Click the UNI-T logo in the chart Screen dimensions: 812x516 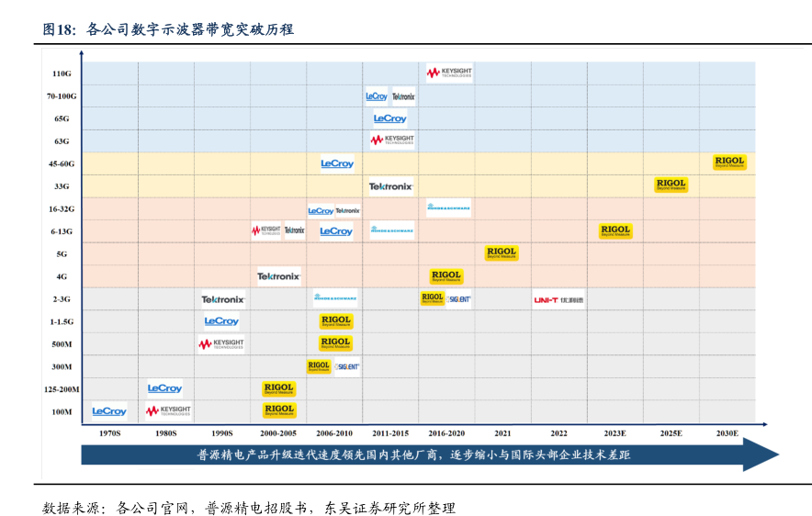(x=558, y=299)
